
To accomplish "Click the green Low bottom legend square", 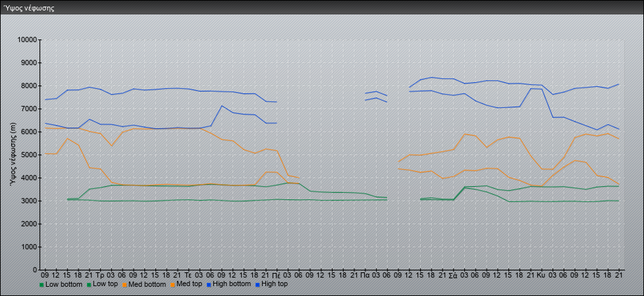I will [x=41, y=285].
